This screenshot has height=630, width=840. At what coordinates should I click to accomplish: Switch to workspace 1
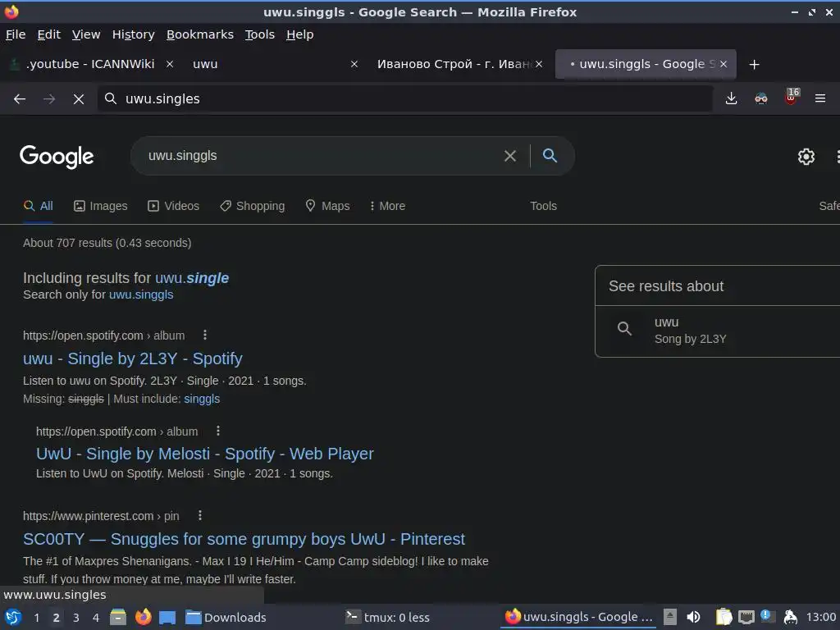point(36,618)
